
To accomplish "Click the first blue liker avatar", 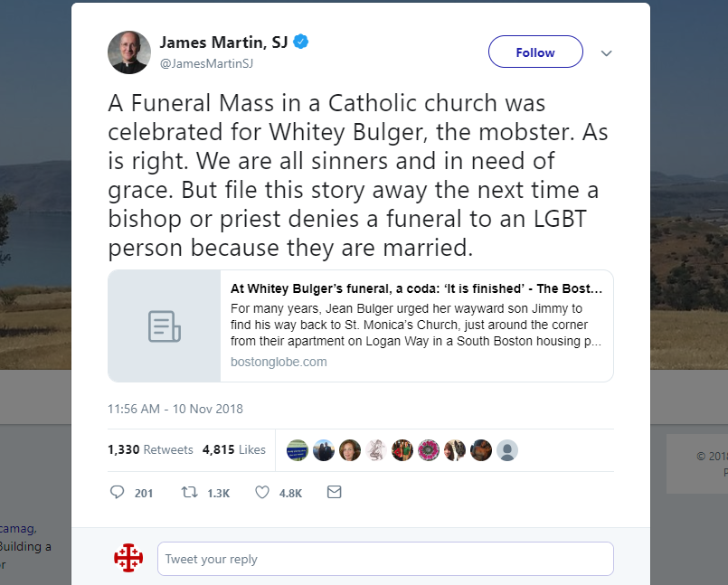I will [x=298, y=450].
